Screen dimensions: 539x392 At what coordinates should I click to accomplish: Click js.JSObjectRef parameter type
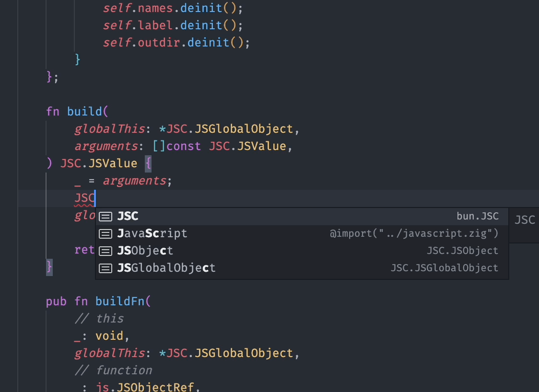[145, 387]
